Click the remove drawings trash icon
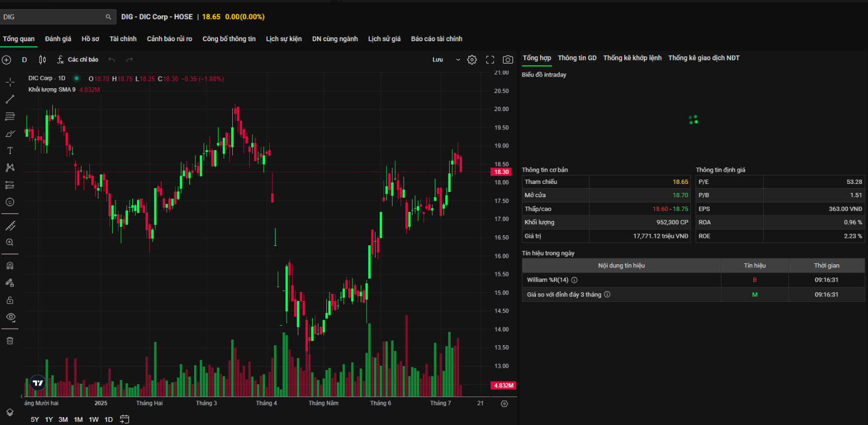The image size is (868, 425). 10,341
